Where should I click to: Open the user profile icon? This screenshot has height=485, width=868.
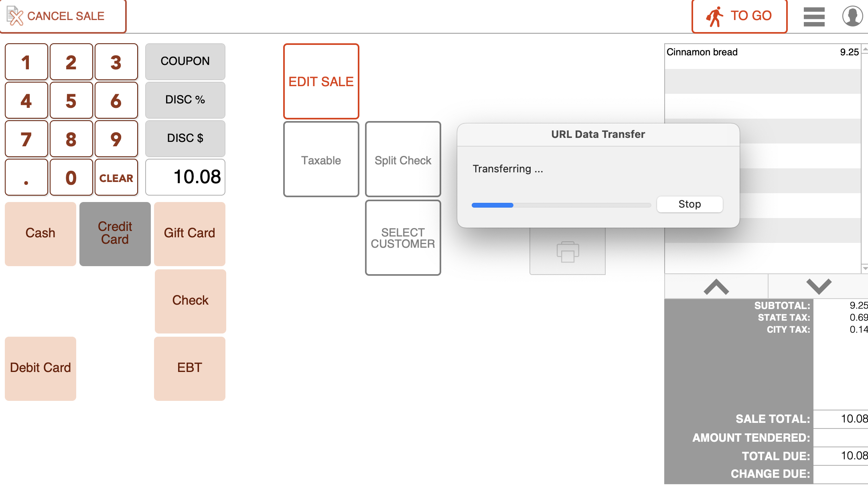point(852,16)
